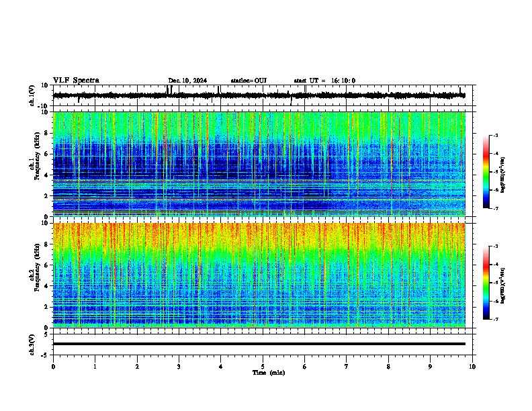This screenshot has height=411, width=532.
Task: Click inside the ch.2 frequency spectrogram
Action: click(x=259, y=275)
